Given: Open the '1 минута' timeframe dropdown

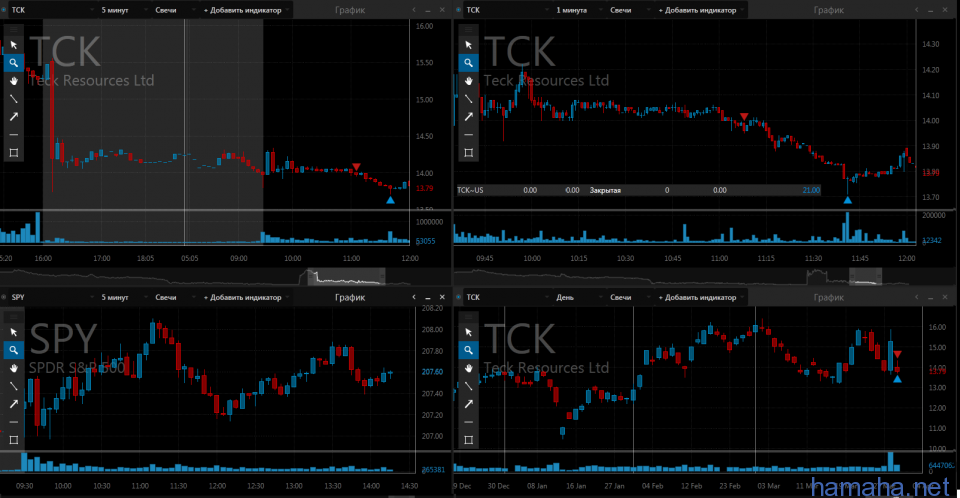Looking at the screenshot, I should click(579, 10).
